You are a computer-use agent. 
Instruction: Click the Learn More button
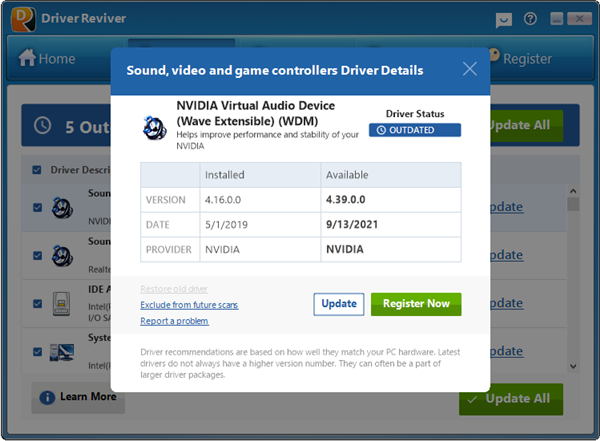78,397
